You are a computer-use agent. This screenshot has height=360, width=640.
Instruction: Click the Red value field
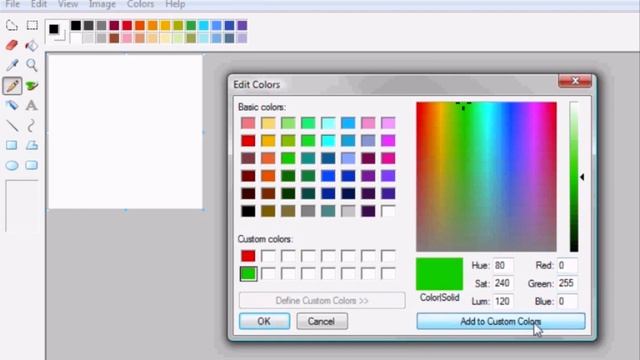tap(567, 266)
